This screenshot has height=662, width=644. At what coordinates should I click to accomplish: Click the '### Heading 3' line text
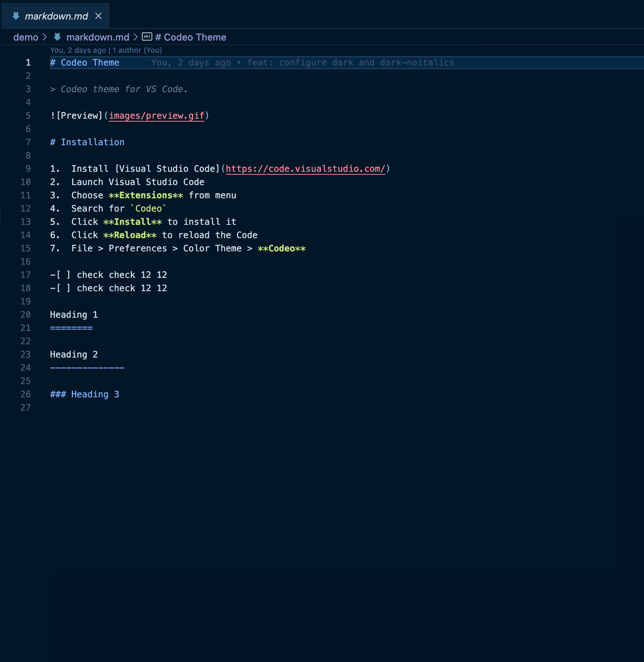click(85, 394)
